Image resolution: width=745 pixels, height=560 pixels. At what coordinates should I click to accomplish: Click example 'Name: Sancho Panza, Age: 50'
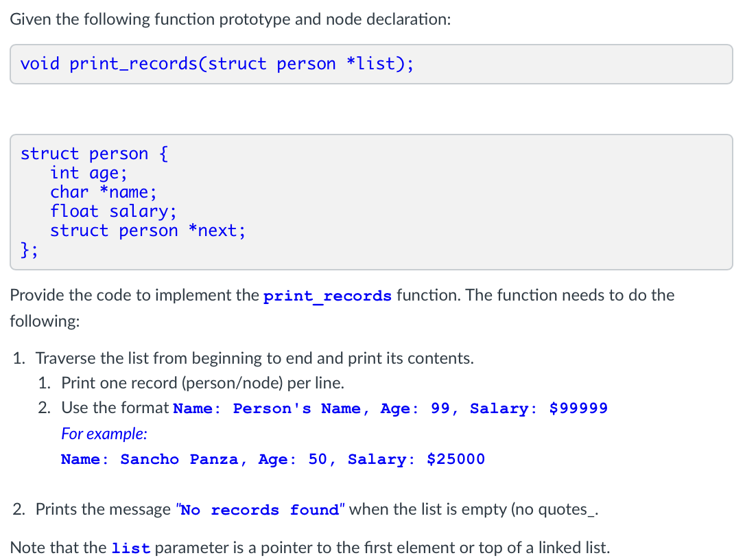click(x=194, y=459)
